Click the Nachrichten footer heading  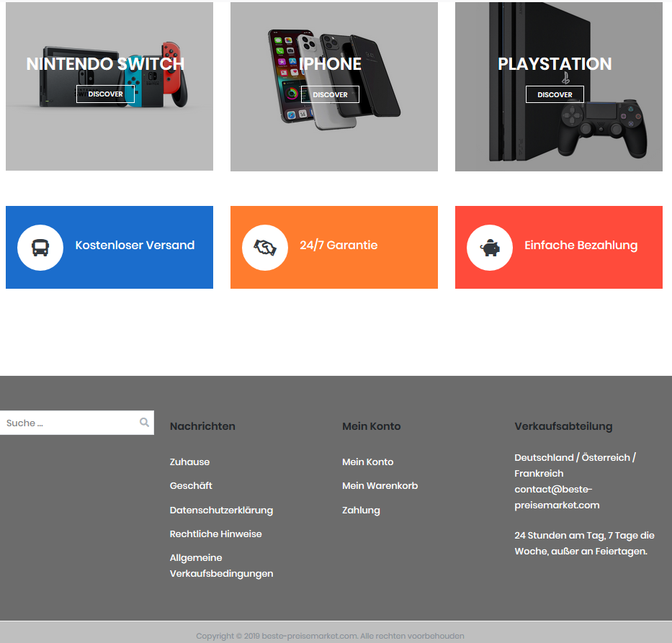point(202,426)
